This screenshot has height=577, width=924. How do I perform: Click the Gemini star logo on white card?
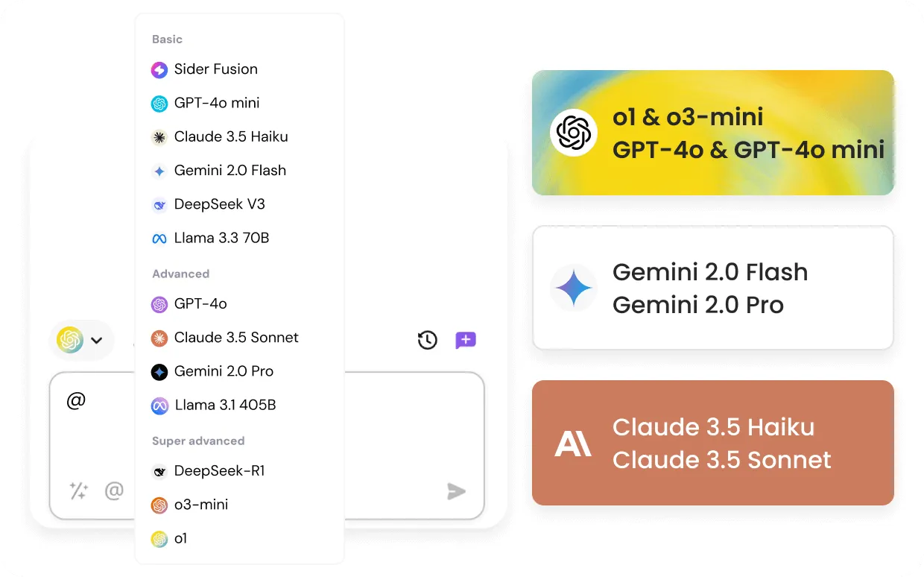[x=573, y=288]
